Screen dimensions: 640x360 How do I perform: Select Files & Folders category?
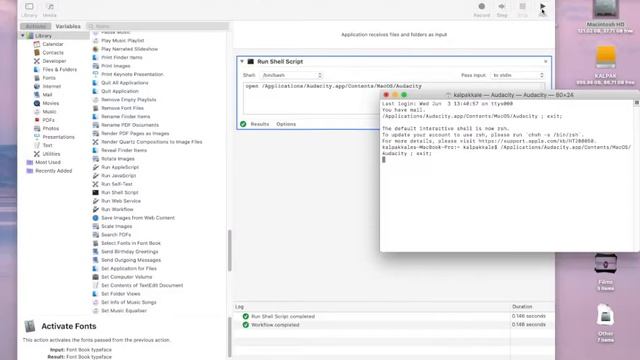point(59,69)
